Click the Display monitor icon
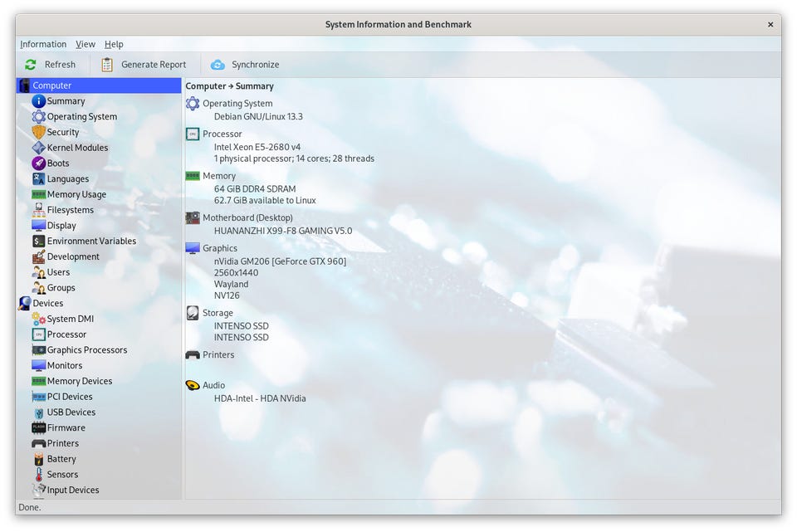797x532 pixels. (39, 226)
